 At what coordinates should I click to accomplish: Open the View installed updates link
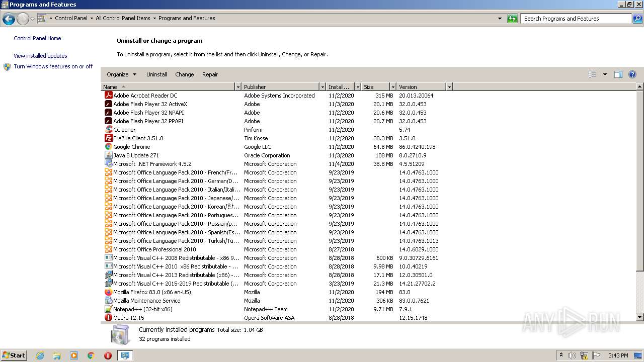coord(40,56)
